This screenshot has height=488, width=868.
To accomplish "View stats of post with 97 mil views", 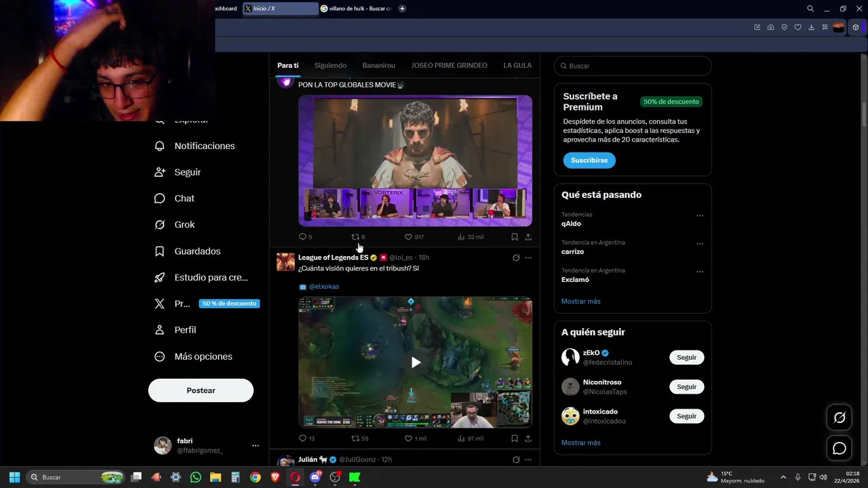I will tap(471, 439).
